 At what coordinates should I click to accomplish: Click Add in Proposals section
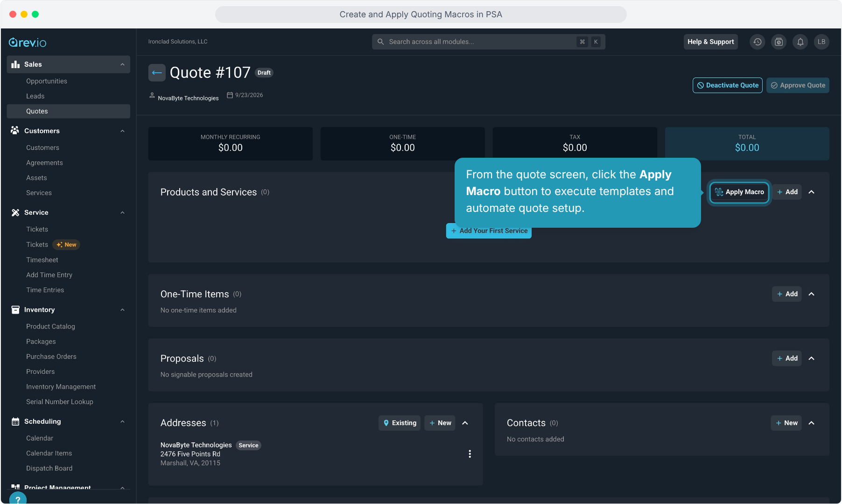[787, 358]
